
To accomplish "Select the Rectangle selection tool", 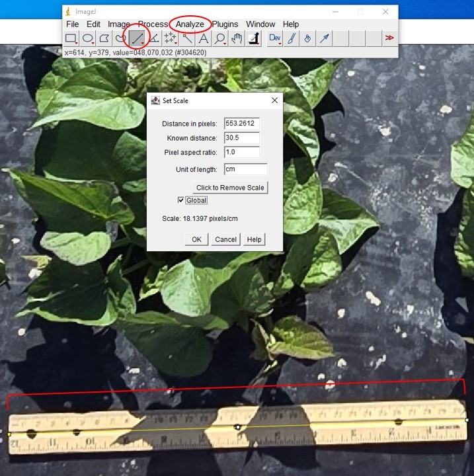I will (x=71, y=38).
